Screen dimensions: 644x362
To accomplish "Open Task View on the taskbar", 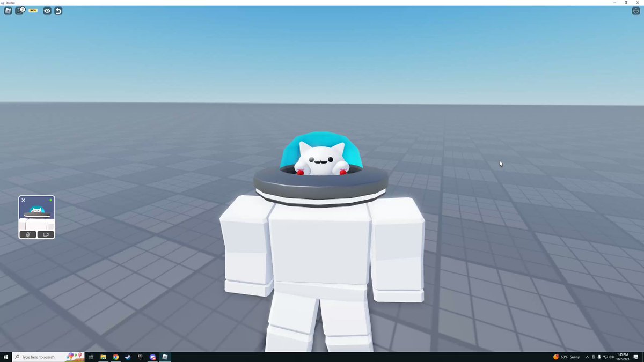I will tap(91, 357).
